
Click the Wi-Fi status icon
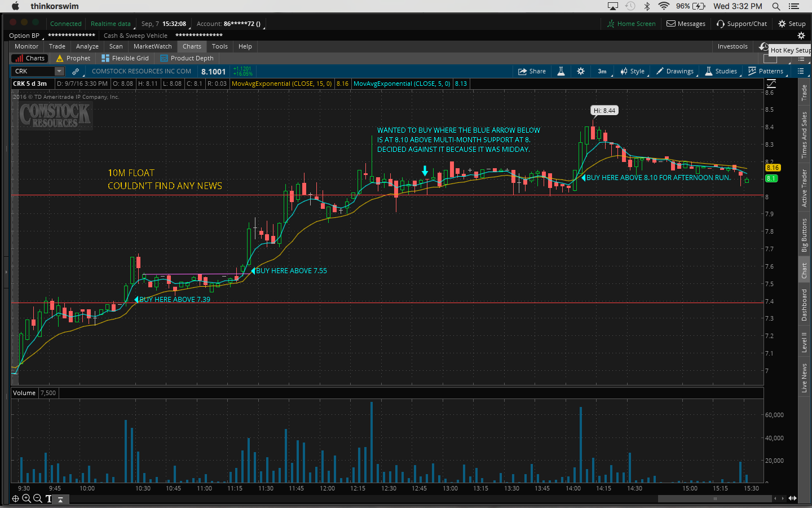tap(664, 6)
